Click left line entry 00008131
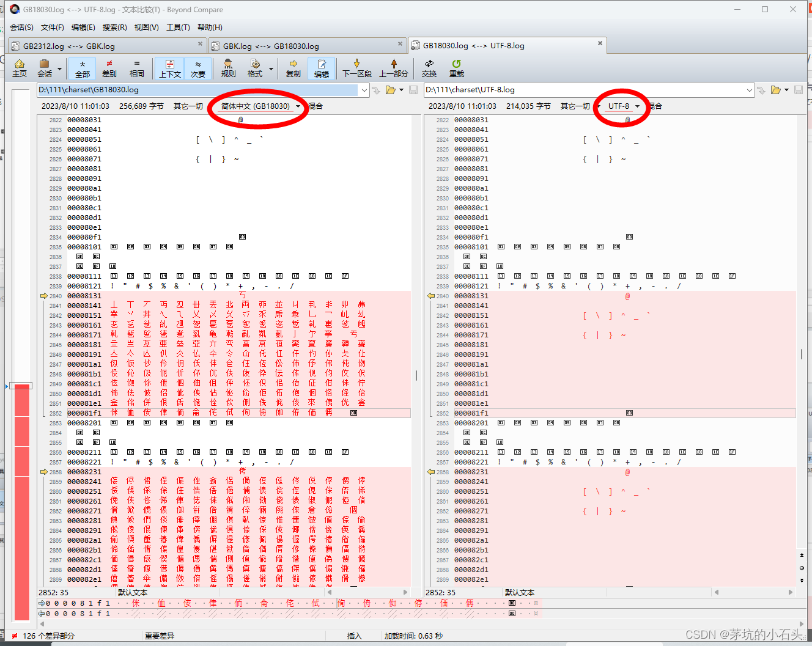This screenshot has width=812, height=646. coord(84,296)
